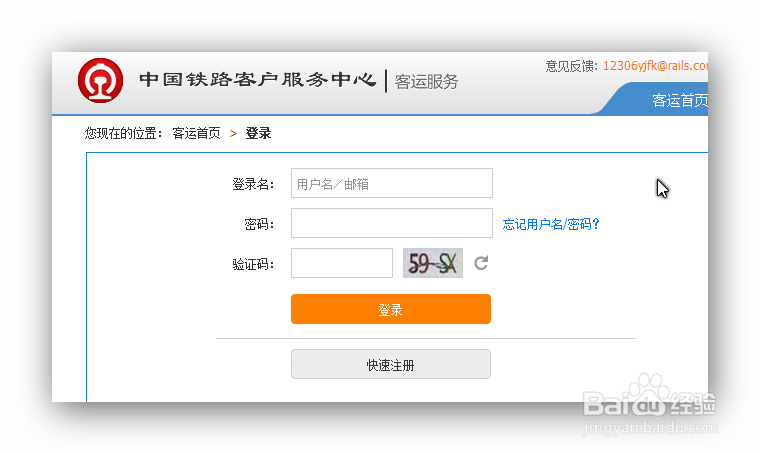Screen dimensions: 760x454
Task: Click the 登录名 field label
Action: (253, 184)
